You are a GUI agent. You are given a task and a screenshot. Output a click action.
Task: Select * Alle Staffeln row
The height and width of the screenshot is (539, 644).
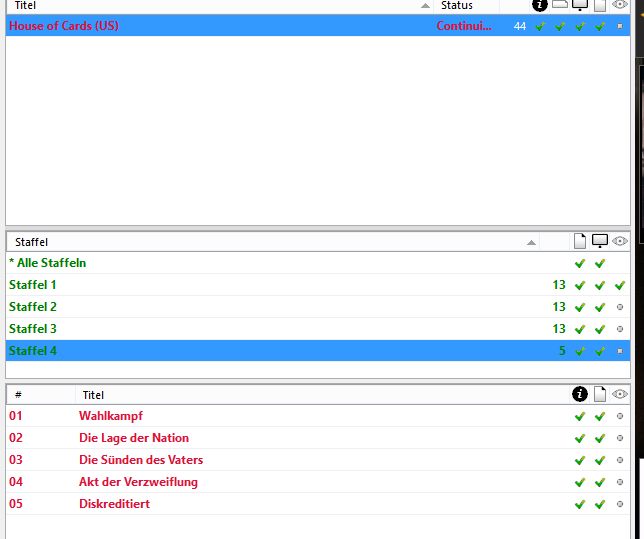click(318, 263)
